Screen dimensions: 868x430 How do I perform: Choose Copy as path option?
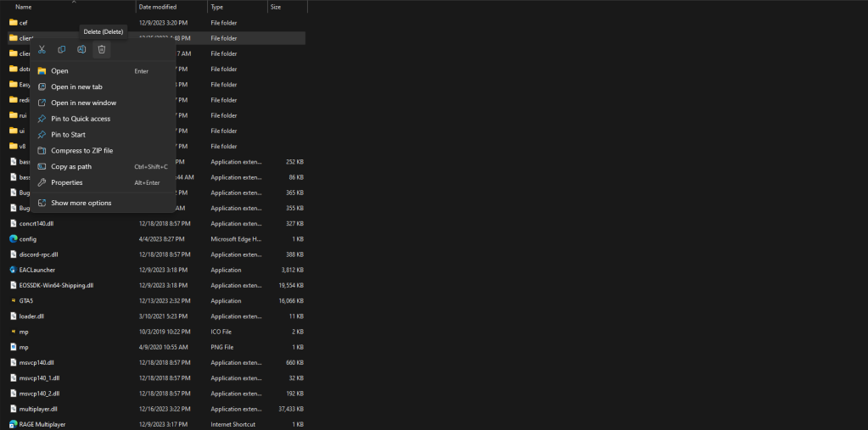click(x=71, y=166)
